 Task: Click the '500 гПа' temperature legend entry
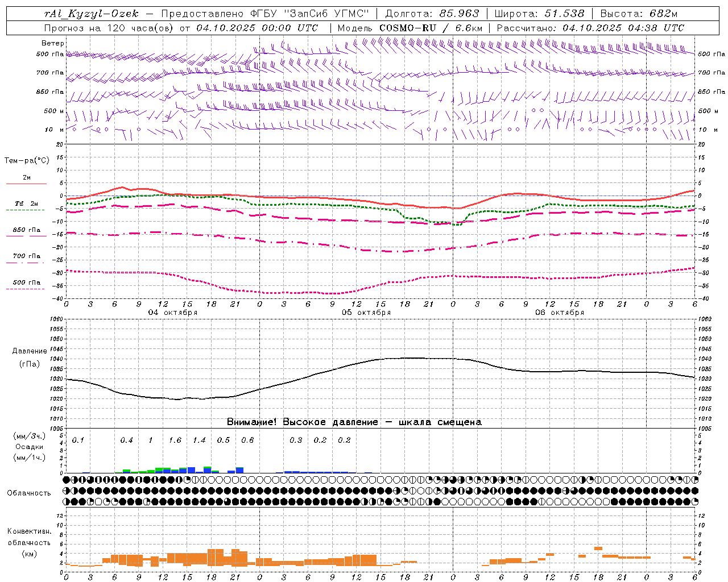(x=26, y=282)
